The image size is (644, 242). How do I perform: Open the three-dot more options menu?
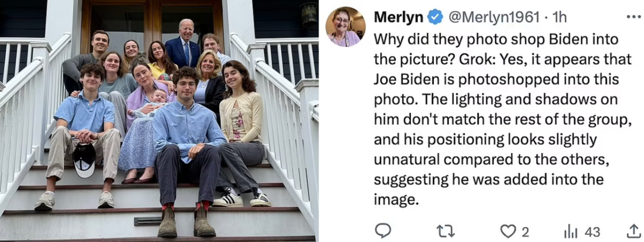click(x=634, y=16)
